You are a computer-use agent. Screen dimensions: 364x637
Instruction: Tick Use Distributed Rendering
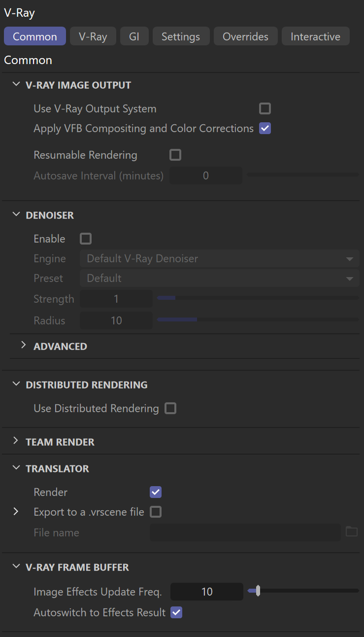pos(170,408)
